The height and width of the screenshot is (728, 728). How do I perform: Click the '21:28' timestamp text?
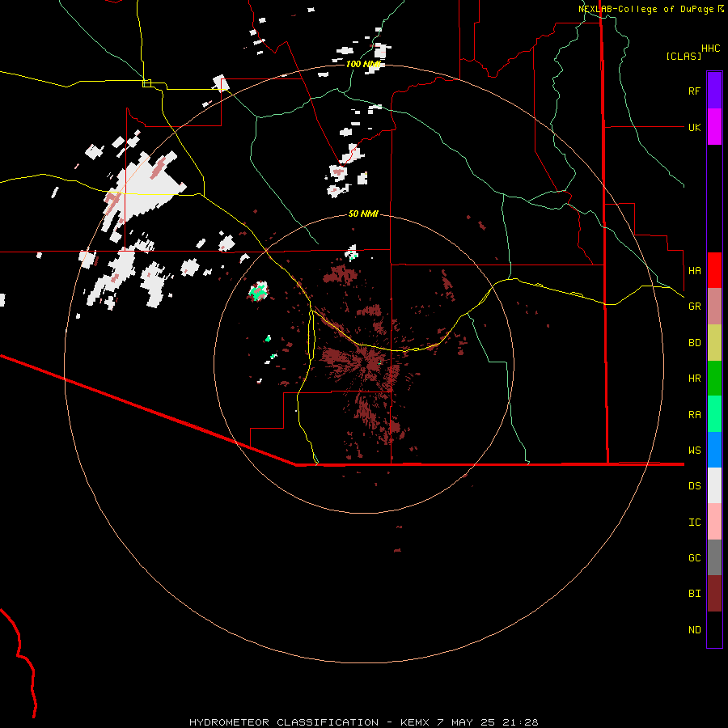tap(519, 722)
